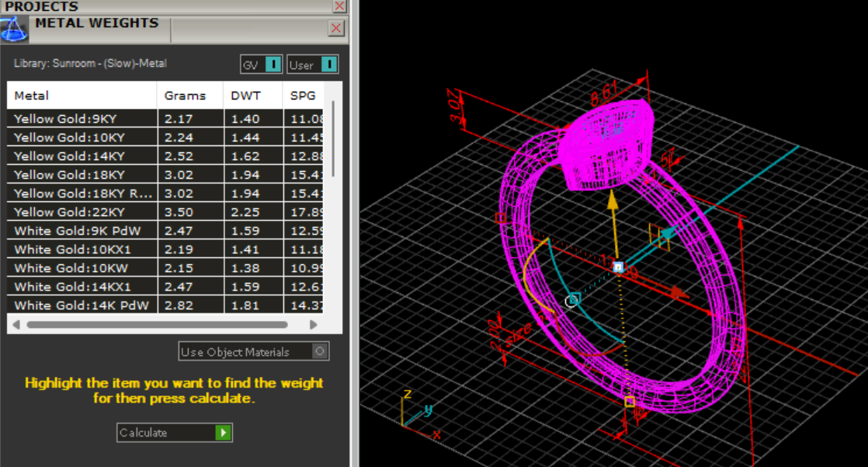Select the Yellow Gold:14KY row
The image size is (868, 467).
tap(165, 156)
